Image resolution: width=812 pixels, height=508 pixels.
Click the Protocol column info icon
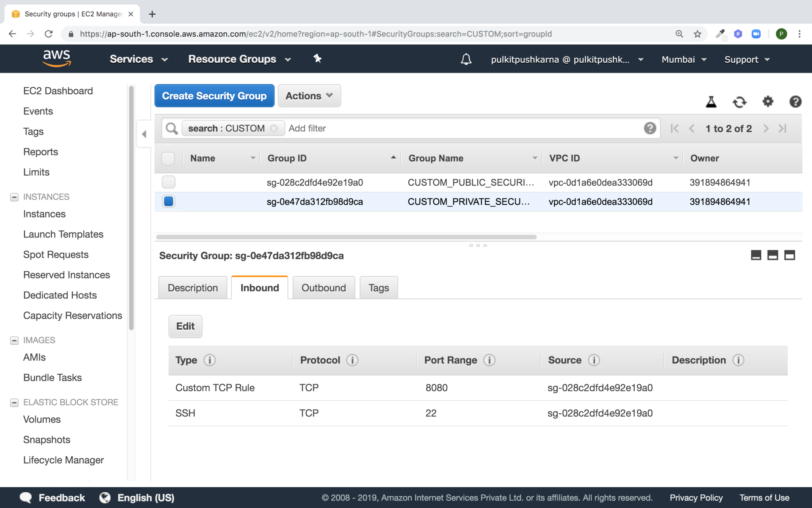(x=352, y=360)
